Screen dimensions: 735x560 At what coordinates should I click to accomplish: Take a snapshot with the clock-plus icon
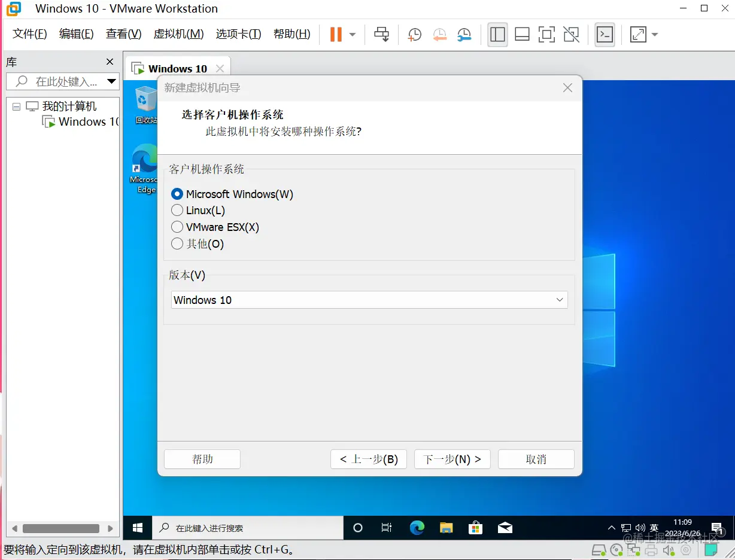coord(414,35)
